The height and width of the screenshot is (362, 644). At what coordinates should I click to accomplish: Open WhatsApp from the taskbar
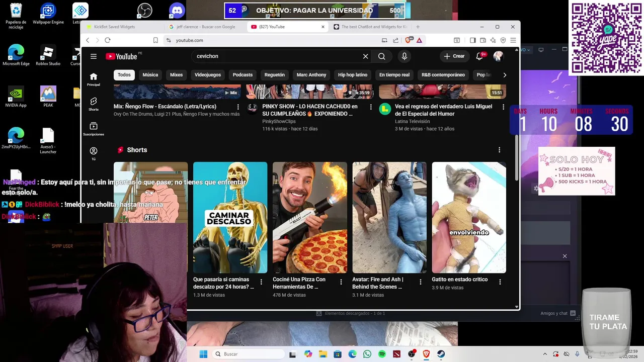click(367, 354)
